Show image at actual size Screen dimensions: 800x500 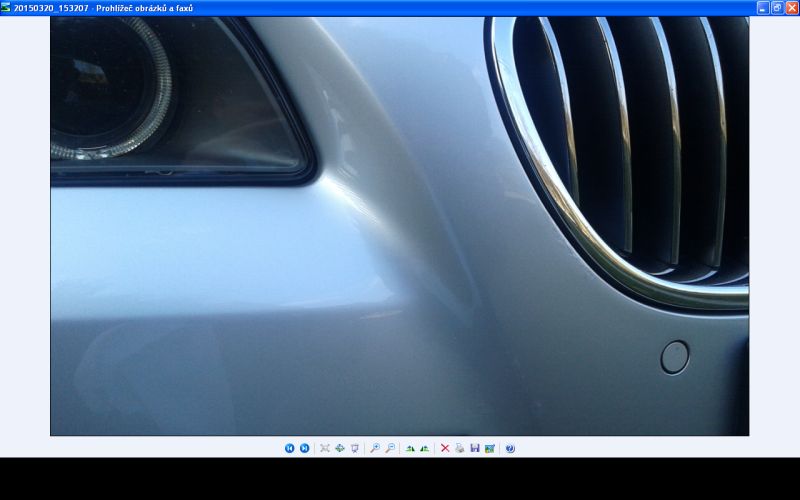(340, 448)
